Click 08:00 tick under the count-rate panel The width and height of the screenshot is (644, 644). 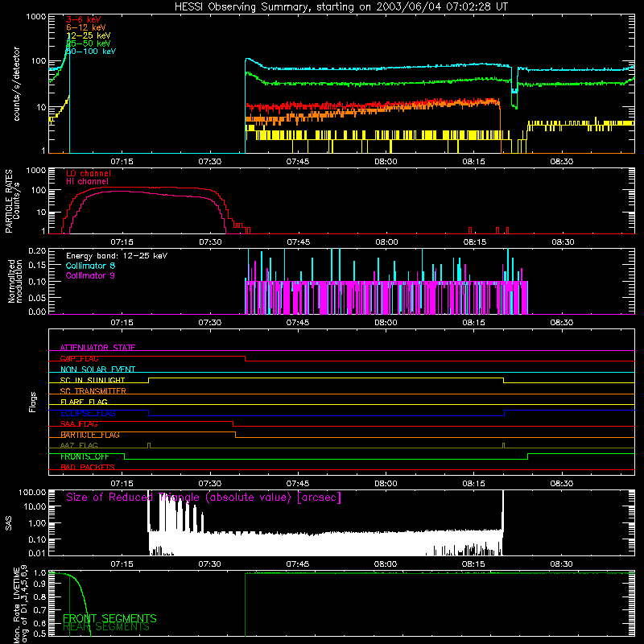point(386,162)
